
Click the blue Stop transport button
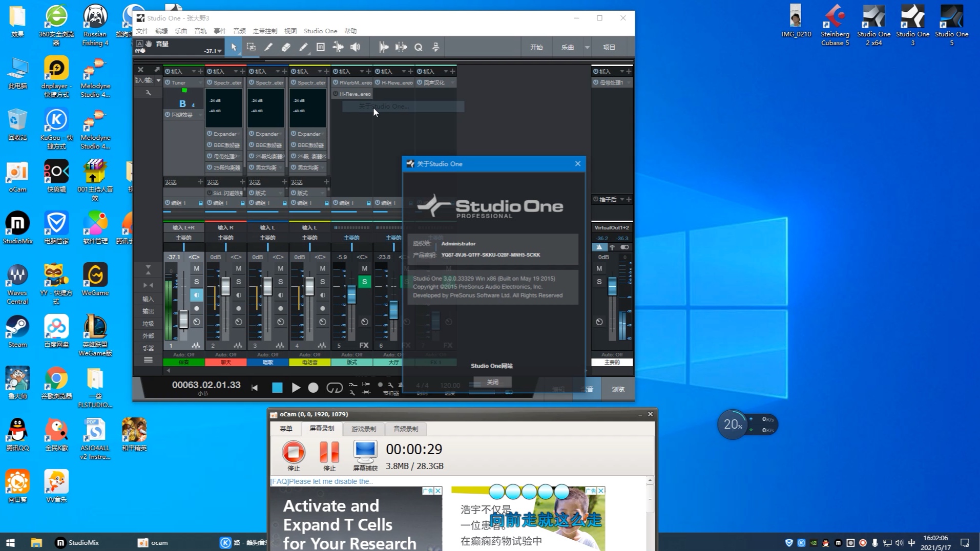[x=277, y=388]
